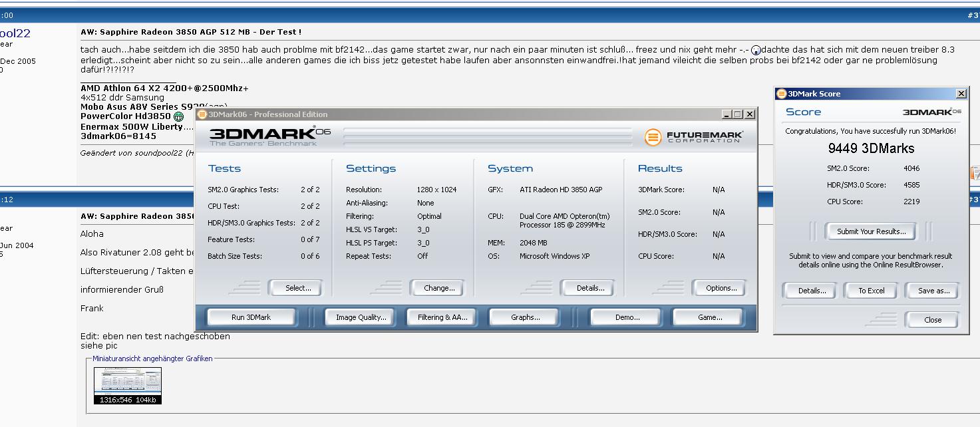Screen dimensions: 980x427
Task: Click the 'Geändert von soundpool22' edit note
Action: [x=137, y=153]
